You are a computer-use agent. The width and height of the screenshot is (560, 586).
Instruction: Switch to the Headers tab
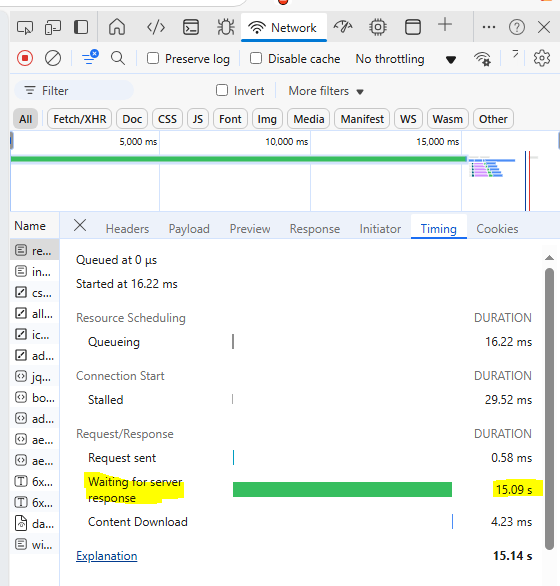coord(127,229)
